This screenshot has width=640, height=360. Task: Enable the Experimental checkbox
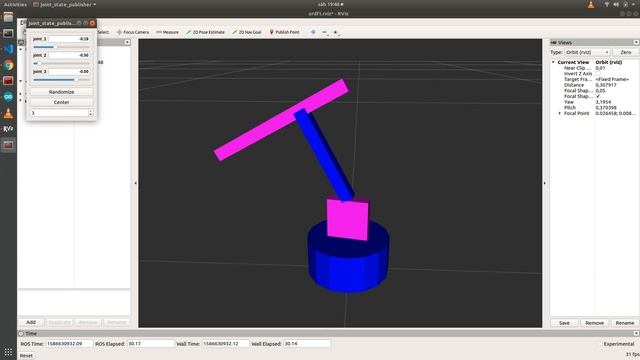point(600,344)
